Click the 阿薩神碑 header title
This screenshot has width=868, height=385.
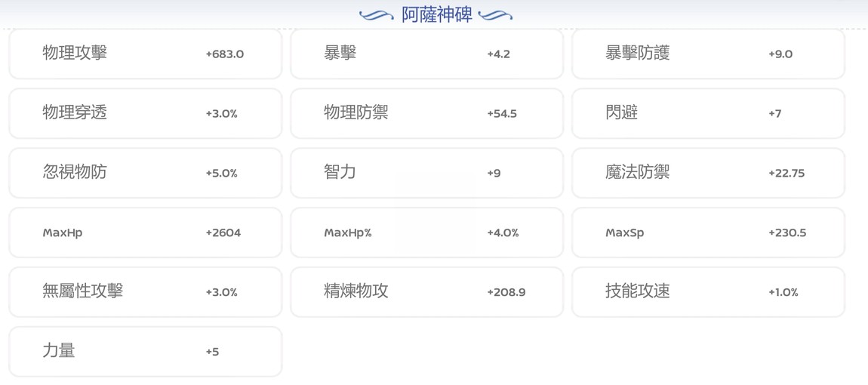coord(437,15)
